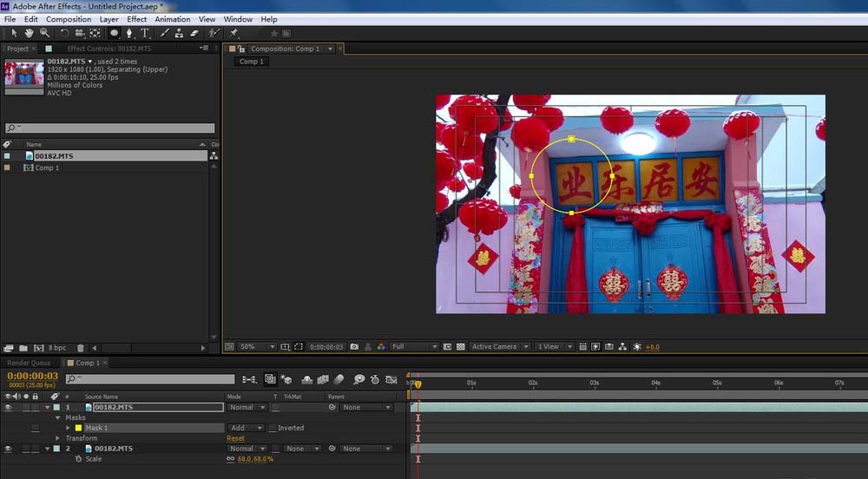Image resolution: width=868 pixels, height=479 pixels.
Task: Open the Composition menu
Action: click(69, 19)
